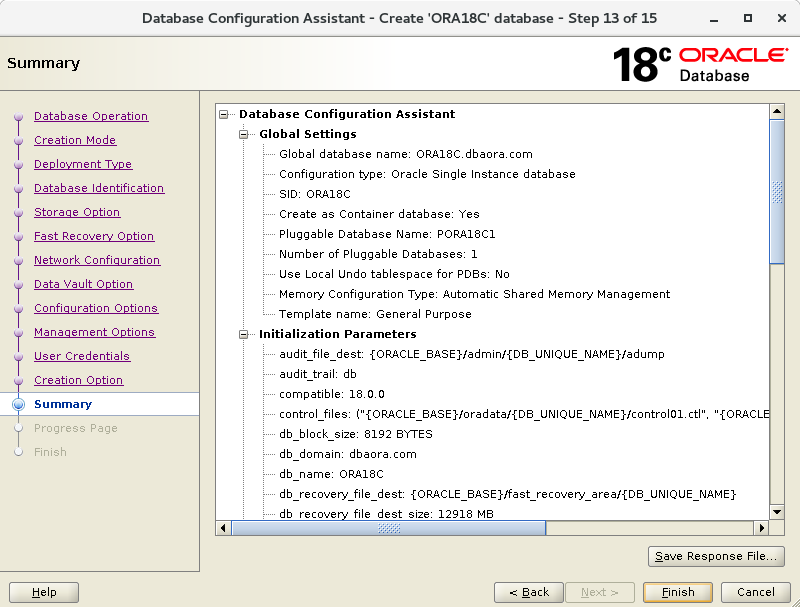Select the control_files parameter row
Screen dimensions: 800x607
coord(523,414)
